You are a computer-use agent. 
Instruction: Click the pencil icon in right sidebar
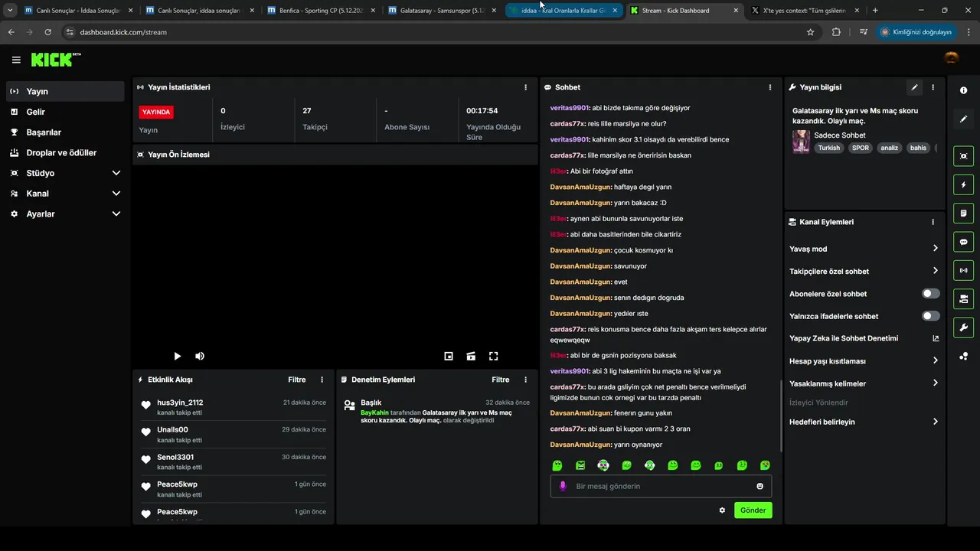click(963, 119)
